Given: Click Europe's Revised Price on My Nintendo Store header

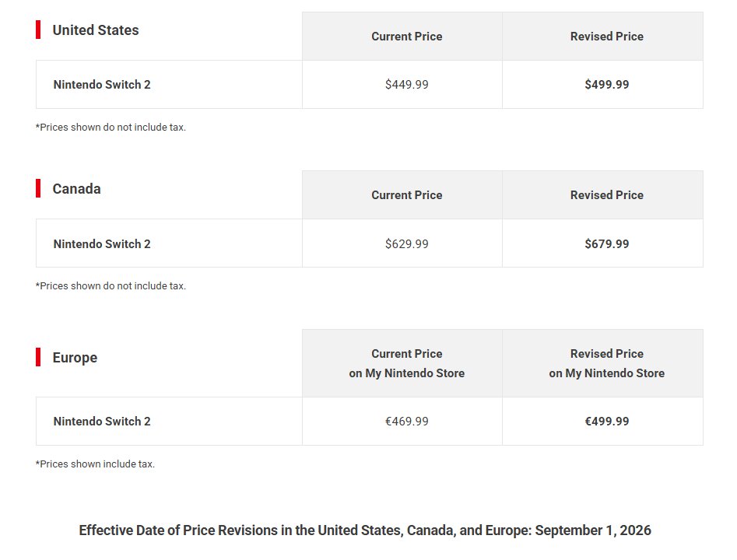Looking at the screenshot, I should (607, 363).
